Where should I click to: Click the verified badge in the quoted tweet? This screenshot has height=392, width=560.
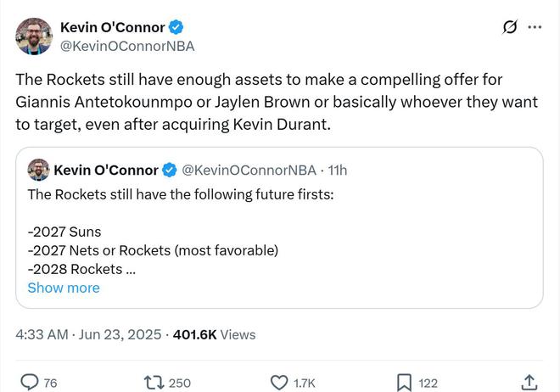pyautogui.click(x=170, y=170)
